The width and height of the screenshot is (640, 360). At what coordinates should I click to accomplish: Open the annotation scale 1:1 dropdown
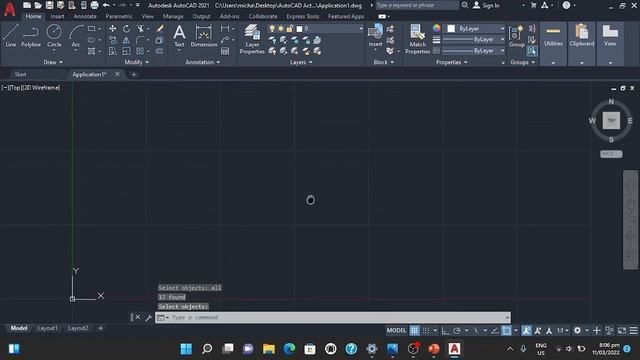[563, 331]
